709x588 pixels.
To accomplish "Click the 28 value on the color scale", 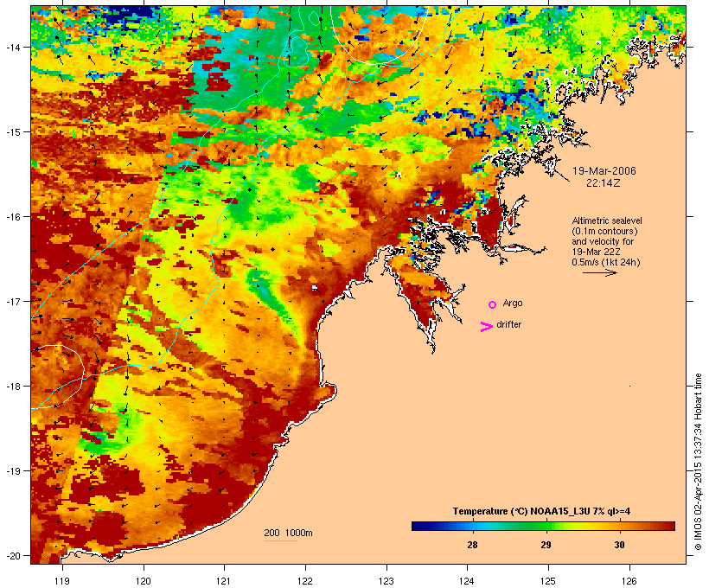I will [x=472, y=545].
